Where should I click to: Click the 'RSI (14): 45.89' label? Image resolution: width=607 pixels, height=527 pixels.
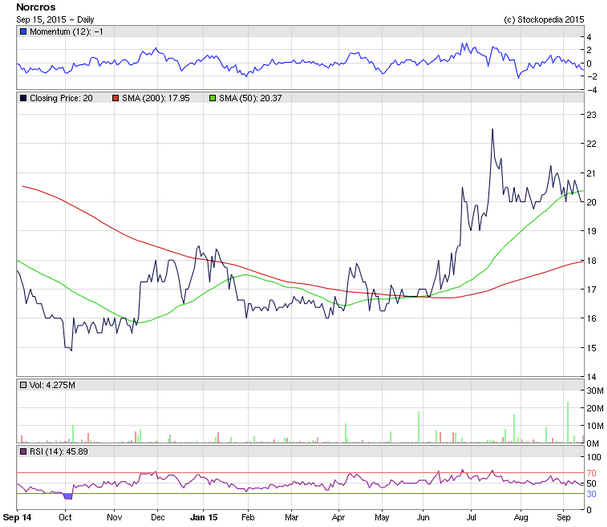(59, 452)
